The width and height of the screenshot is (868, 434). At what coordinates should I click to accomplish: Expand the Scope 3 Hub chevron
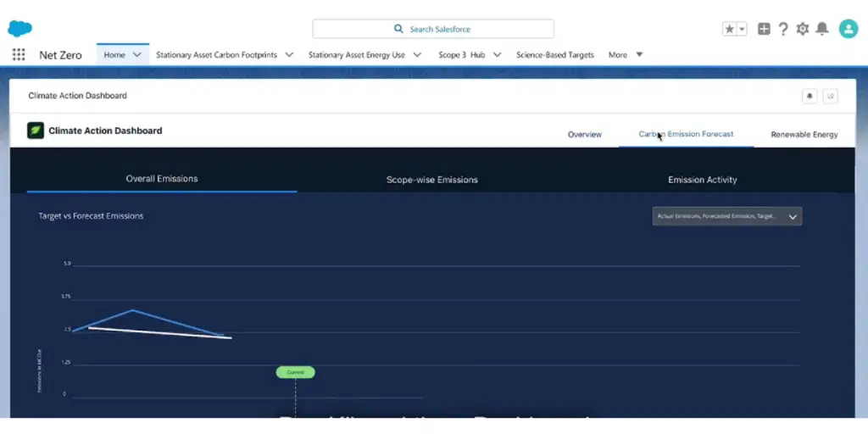tap(497, 55)
